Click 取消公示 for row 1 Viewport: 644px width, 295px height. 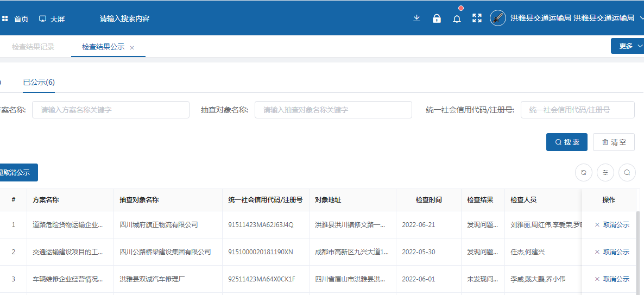pyautogui.click(x=612, y=225)
